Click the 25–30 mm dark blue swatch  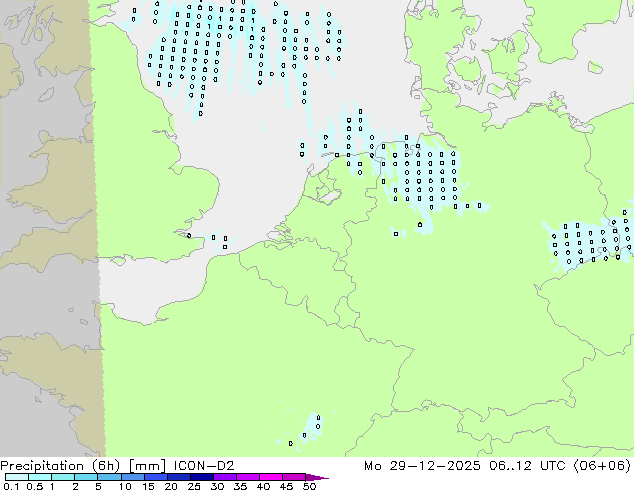201,477
